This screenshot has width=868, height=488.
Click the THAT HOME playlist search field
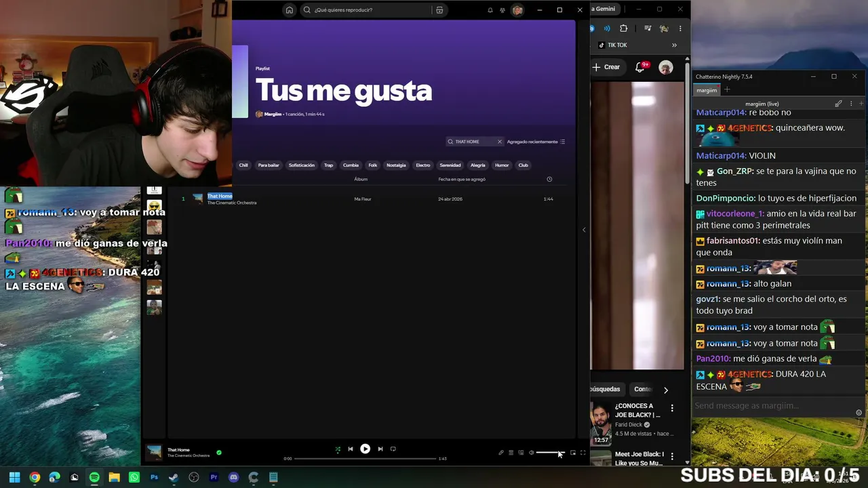[x=474, y=142]
